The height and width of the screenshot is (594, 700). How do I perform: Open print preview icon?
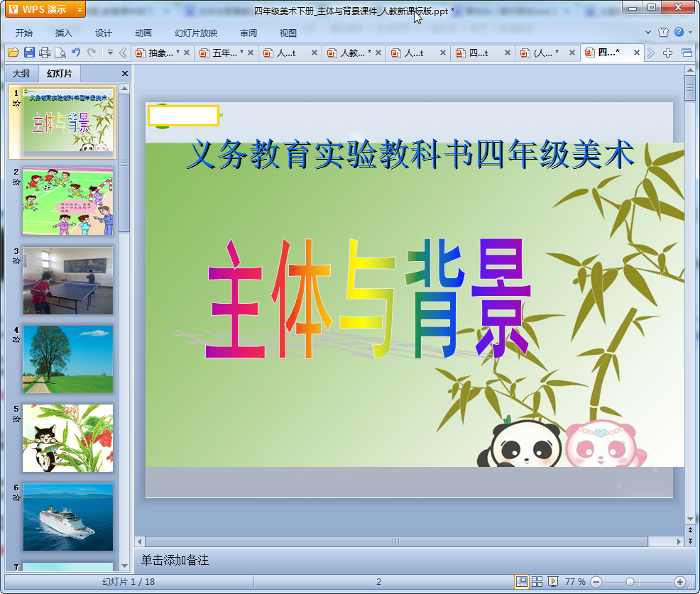pyautogui.click(x=60, y=53)
